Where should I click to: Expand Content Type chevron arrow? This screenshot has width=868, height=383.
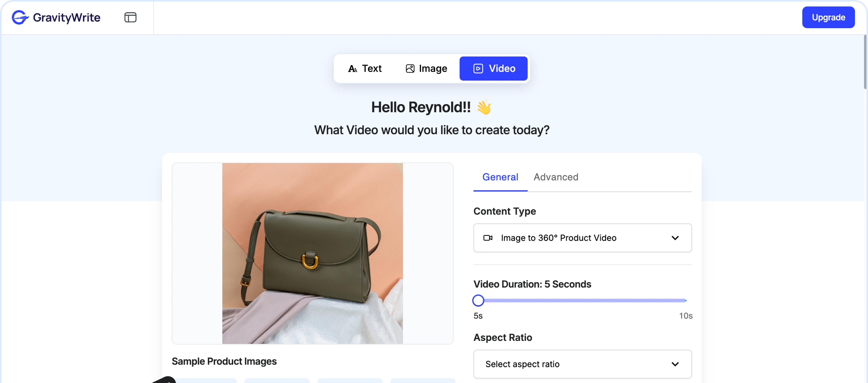[675, 238]
